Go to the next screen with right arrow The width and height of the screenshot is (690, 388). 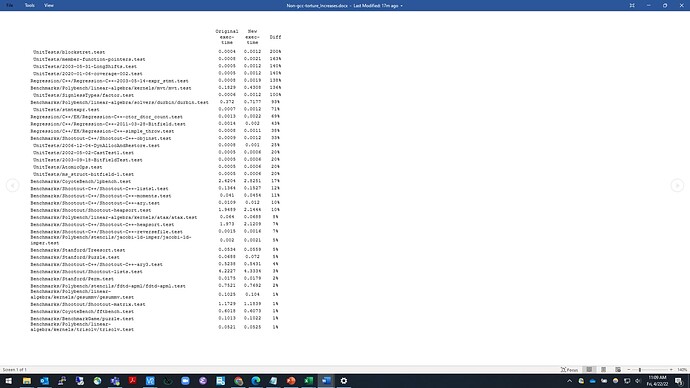(677, 185)
